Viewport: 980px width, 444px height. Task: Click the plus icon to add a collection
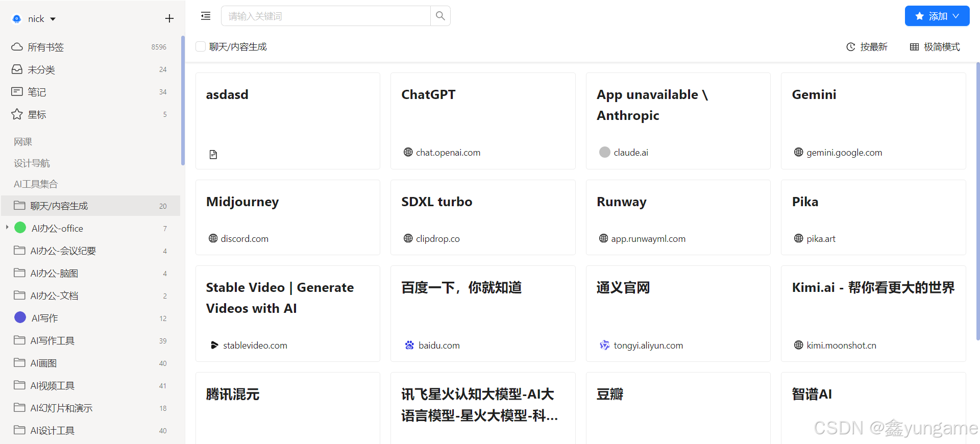[169, 18]
